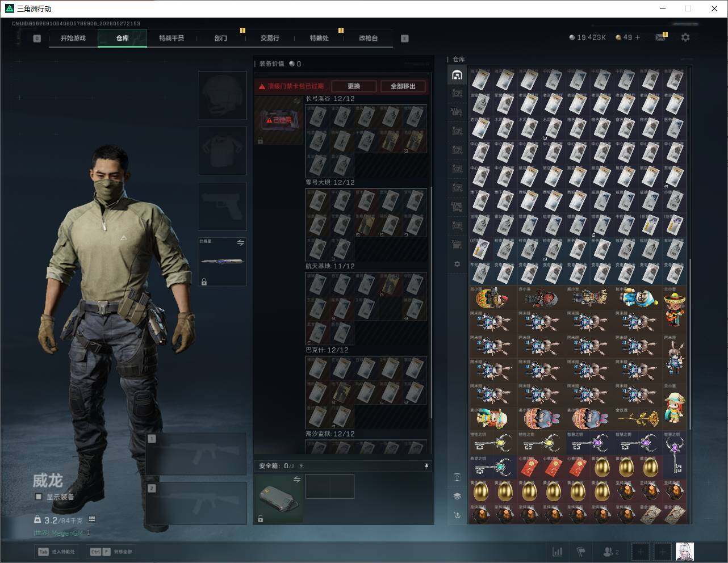The image size is (728, 563).
Task: Toggle lock on expired keycard case
Action: point(261,141)
